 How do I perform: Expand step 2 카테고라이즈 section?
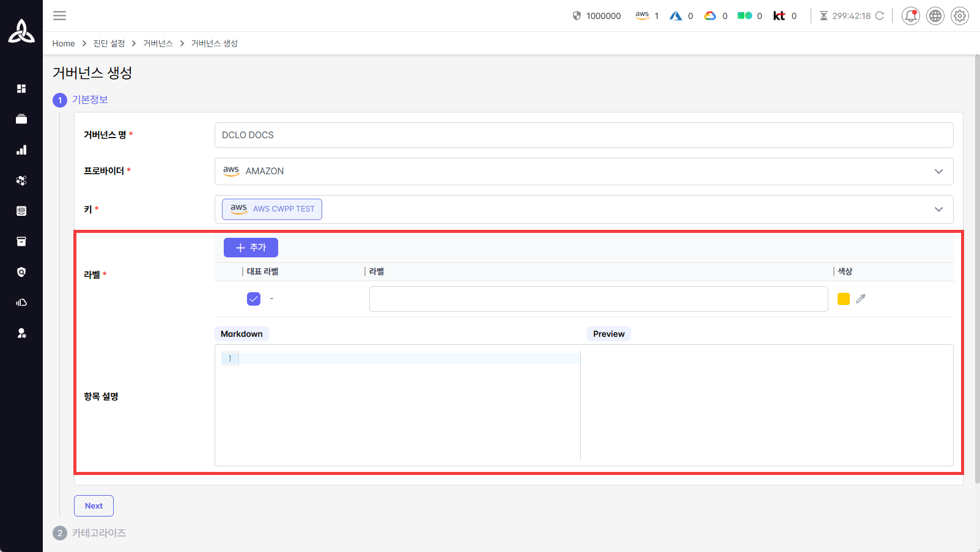98,533
